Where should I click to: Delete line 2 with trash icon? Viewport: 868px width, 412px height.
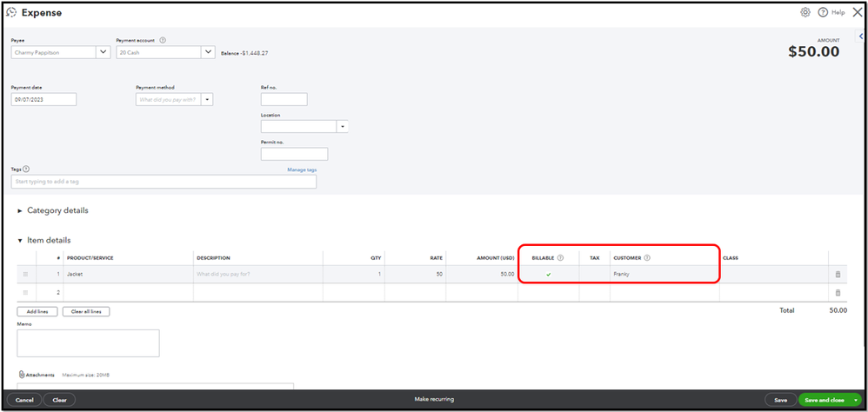point(838,293)
